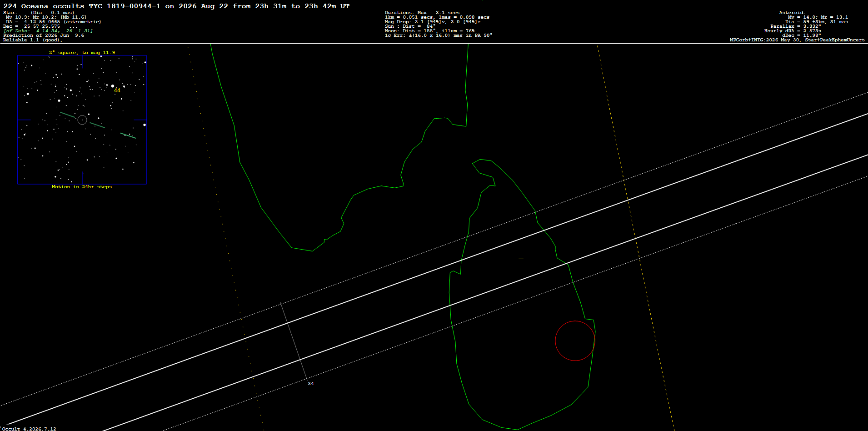Select the red circle on southeast Sri Lanka
The image size is (868, 431).
coord(575,341)
